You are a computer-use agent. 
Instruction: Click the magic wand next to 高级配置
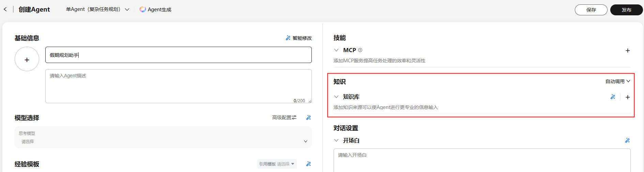coord(308,118)
